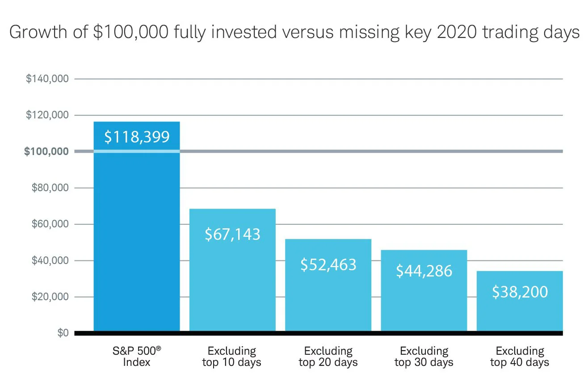This screenshot has width=588, height=390.
Task: Click the $67,143 value label
Action: point(232,234)
